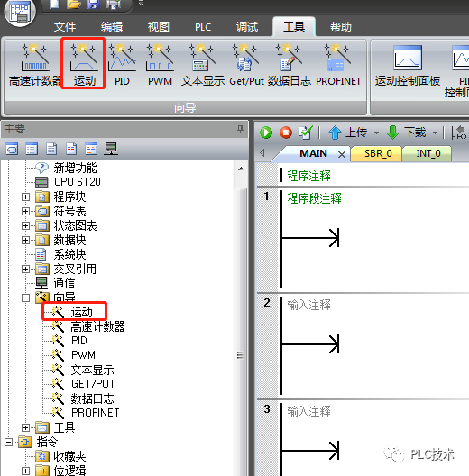Open the Get/Put wizard icon
Screen dimensions: 469x476
coord(246,64)
